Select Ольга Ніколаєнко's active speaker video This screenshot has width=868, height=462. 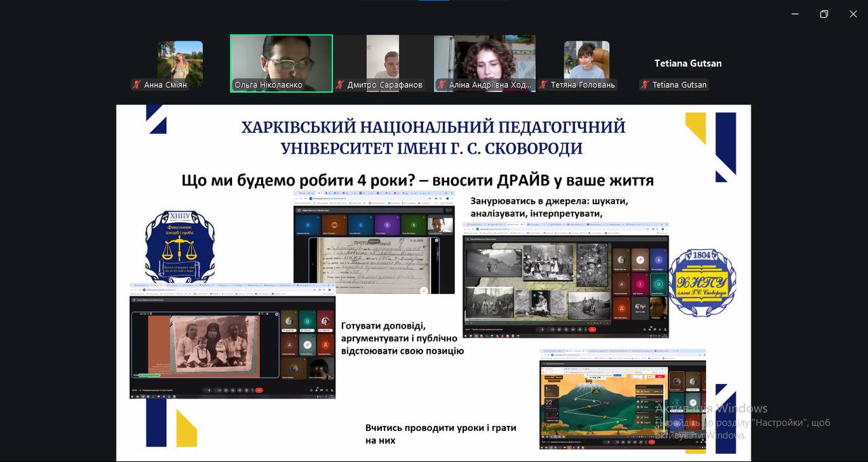pos(281,58)
